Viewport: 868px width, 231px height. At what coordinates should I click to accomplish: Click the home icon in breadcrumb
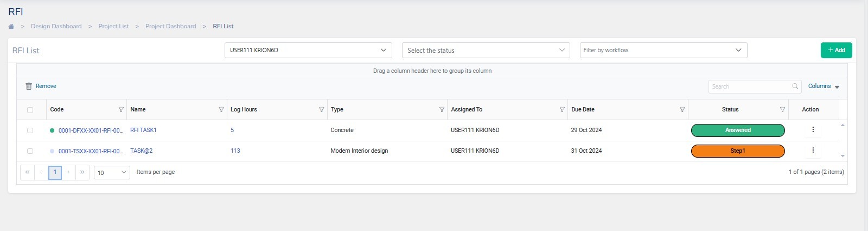[x=11, y=26]
